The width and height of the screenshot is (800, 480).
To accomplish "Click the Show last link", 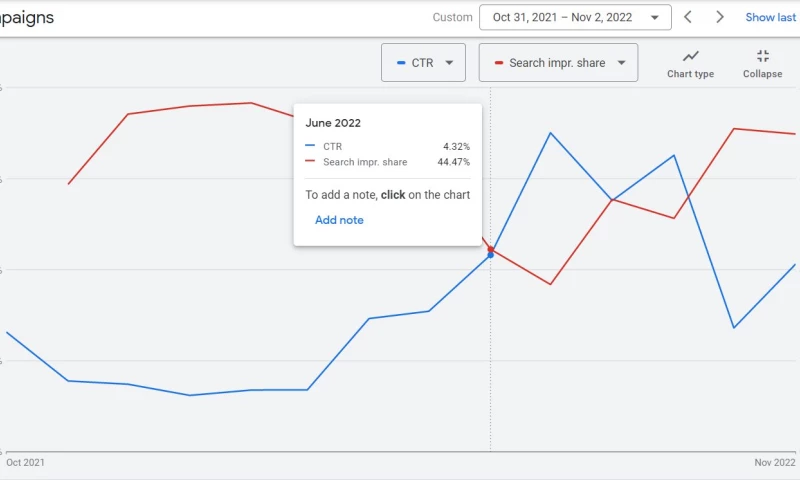I will (x=771, y=17).
